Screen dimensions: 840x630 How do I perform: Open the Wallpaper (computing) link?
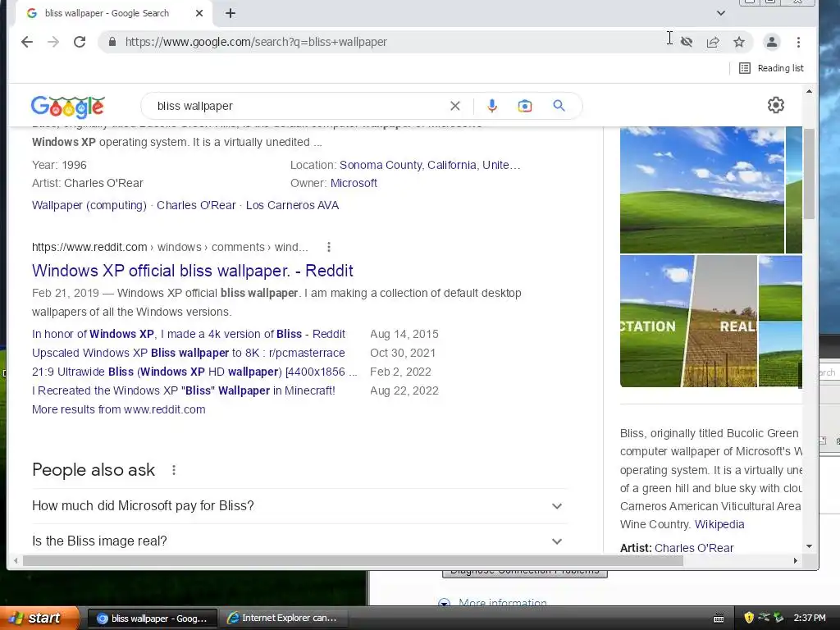(89, 205)
